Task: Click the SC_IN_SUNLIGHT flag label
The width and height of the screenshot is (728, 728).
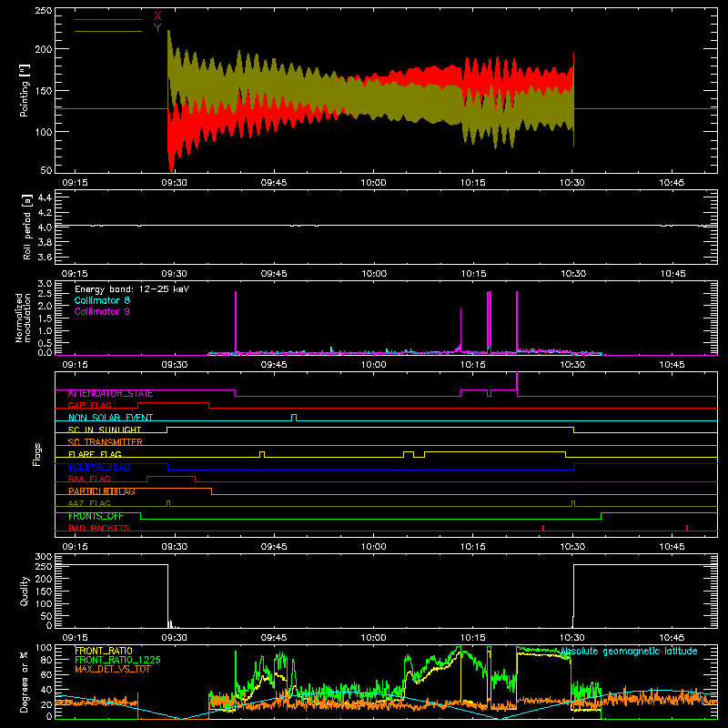Action: coord(105,430)
